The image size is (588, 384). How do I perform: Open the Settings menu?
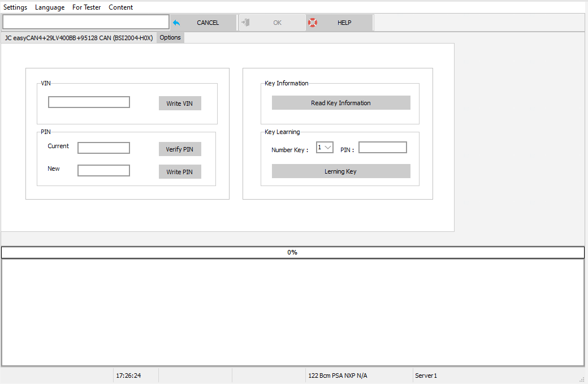15,7
